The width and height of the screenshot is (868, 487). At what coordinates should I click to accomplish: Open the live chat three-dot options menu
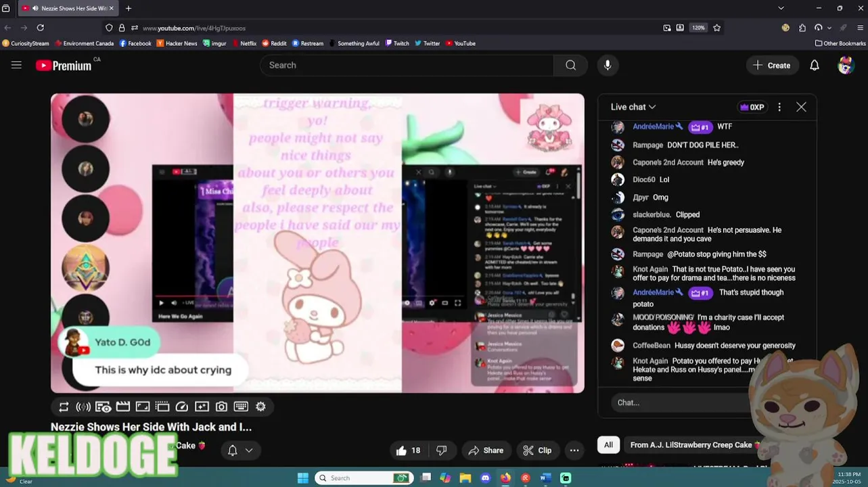pyautogui.click(x=779, y=107)
